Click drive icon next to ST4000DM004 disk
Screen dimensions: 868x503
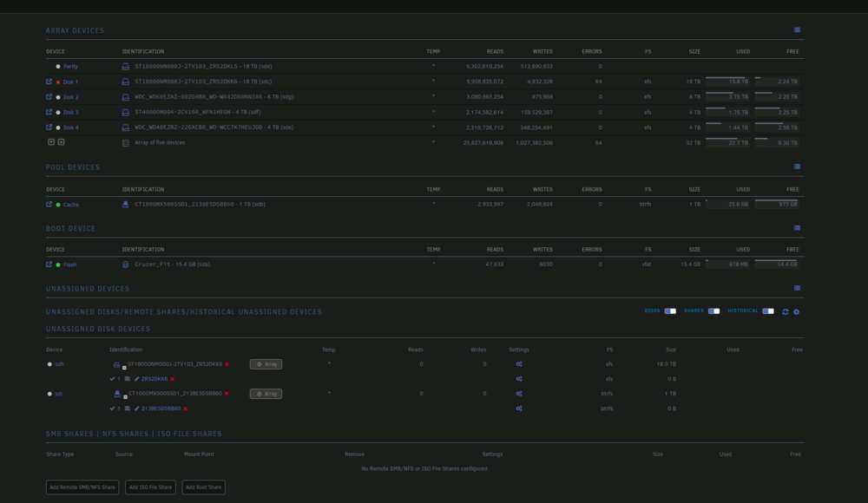126,113
